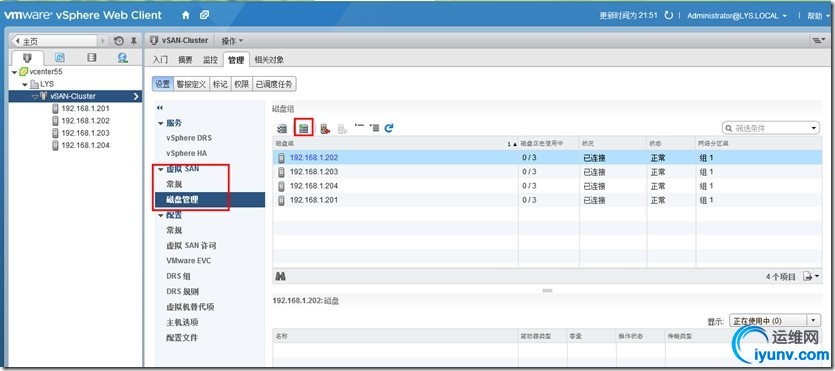Screen dimensions: 835x371
Task: Open the 显示 正在使用中 (0) dropdown
Action: (x=775, y=321)
